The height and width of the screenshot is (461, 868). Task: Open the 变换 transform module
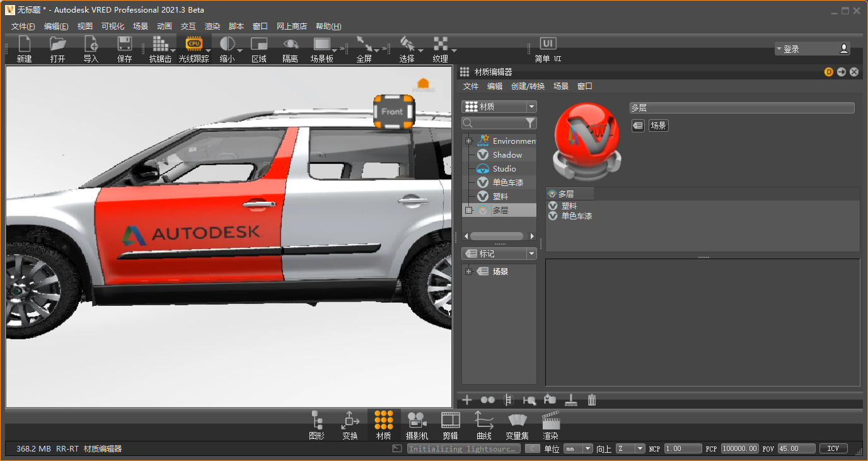click(x=350, y=425)
